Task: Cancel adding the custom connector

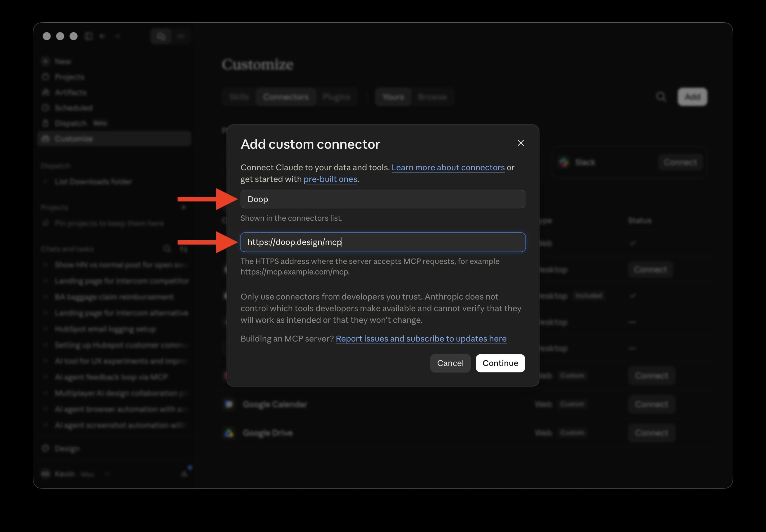Action: 450,363
